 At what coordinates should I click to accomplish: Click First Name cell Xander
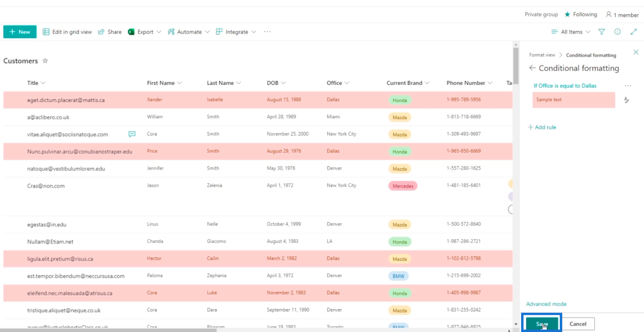(x=154, y=100)
